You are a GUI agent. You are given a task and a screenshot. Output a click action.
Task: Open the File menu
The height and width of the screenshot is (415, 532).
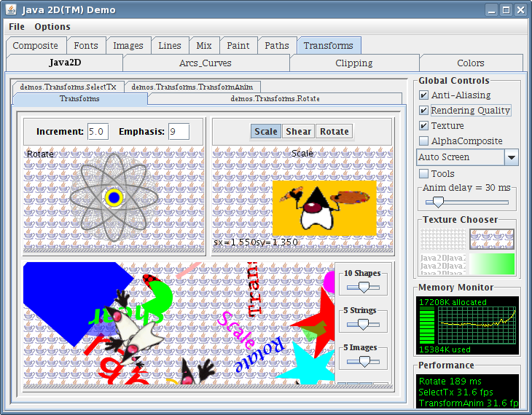tap(16, 27)
